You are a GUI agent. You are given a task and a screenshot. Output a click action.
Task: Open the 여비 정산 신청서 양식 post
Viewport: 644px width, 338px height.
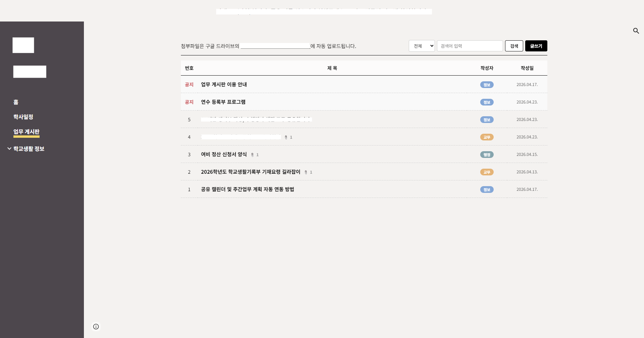224,155
